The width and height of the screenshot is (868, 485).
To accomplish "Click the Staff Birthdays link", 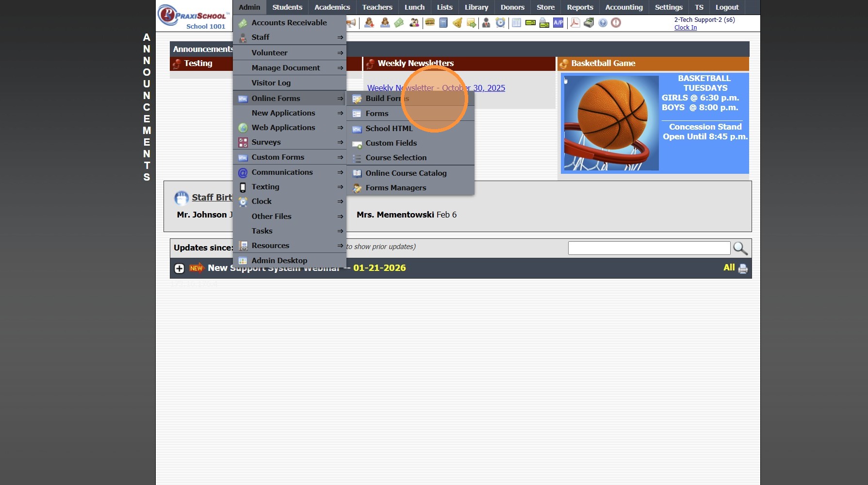I will coord(212,198).
